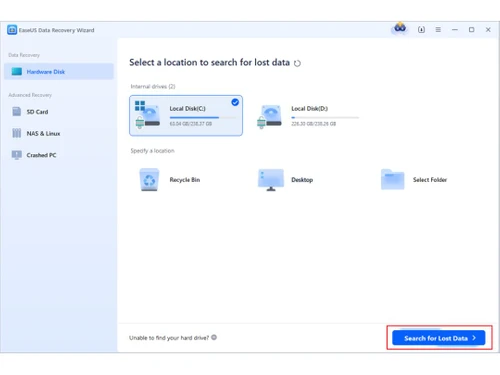Screen dimensions: 500x375
Task: Click Local Disk(D:) capacity text
Action: pos(314,124)
